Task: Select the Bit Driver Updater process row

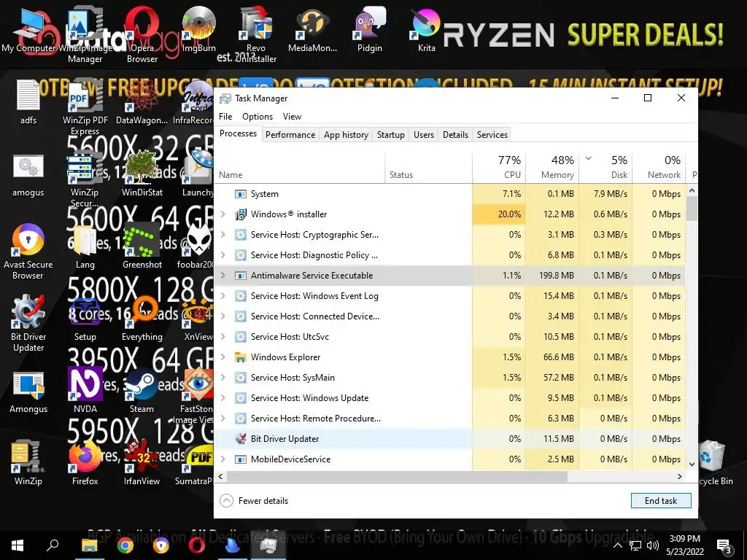Action: (449, 439)
